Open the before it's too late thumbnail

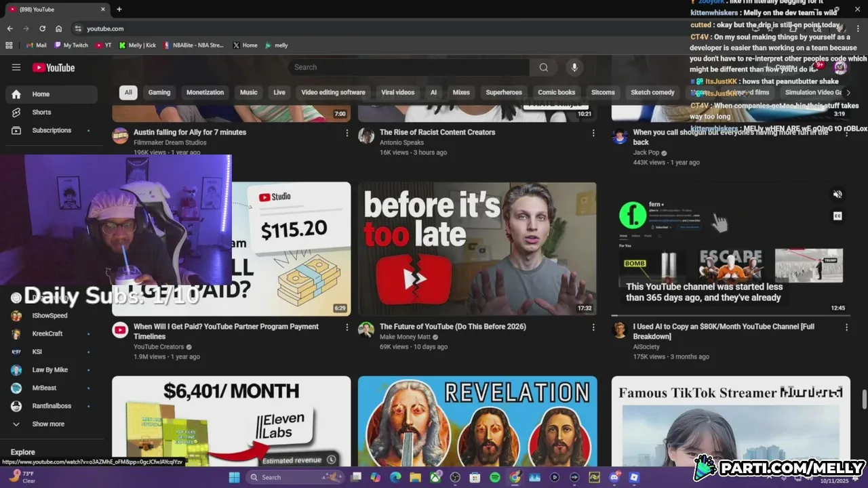click(x=477, y=249)
